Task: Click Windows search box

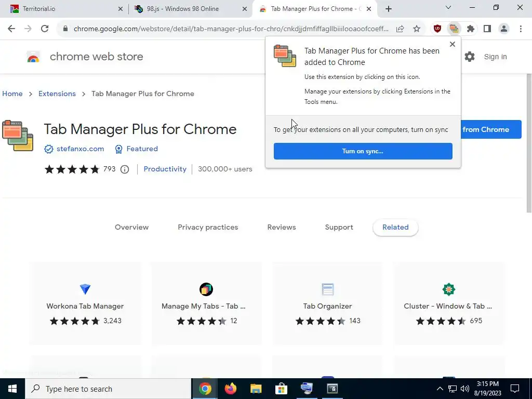Action: point(108,389)
